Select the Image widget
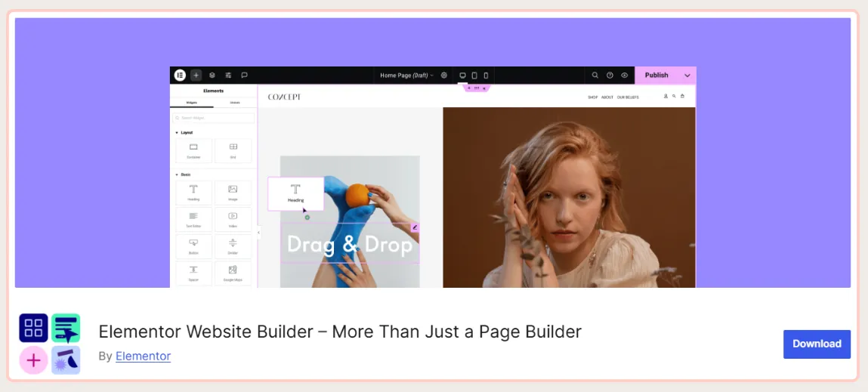Screen dimensions: 868x392 [233, 193]
